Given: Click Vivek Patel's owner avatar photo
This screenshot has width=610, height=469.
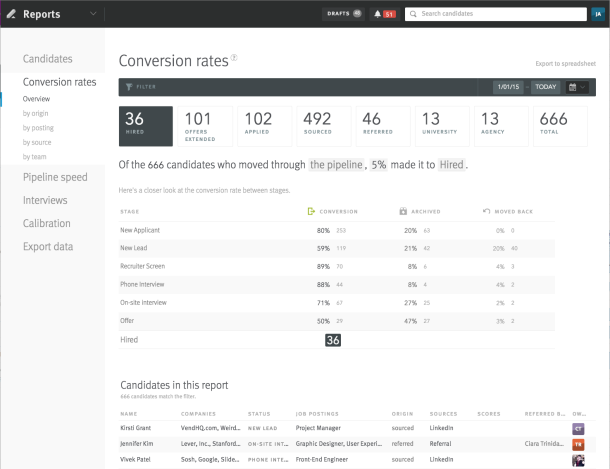Looking at the screenshot, I should 578,461.
